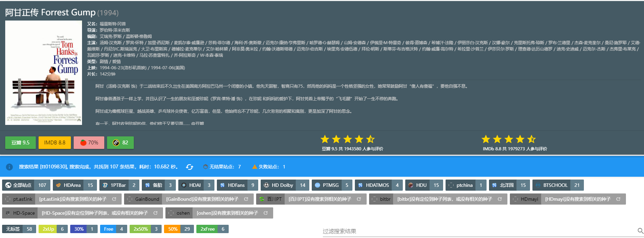This screenshot has height=238, width=644.
Task: Filter results by 1PTBar site
Action: (119, 185)
